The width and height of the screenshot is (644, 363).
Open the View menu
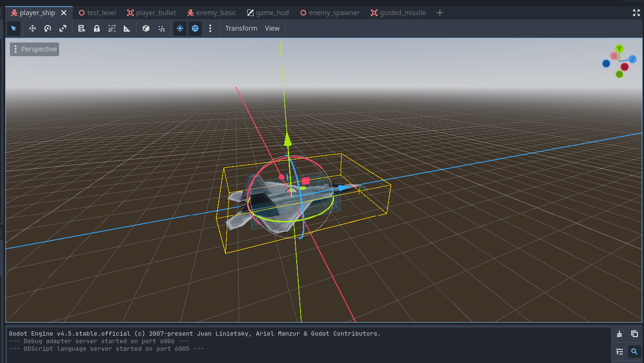272,28
